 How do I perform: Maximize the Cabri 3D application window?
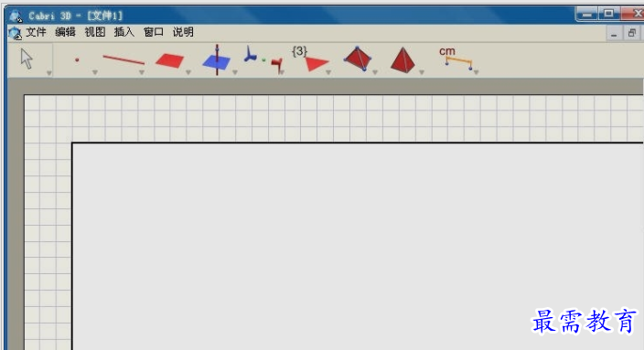pyautogui.click(x=609, y=14)
